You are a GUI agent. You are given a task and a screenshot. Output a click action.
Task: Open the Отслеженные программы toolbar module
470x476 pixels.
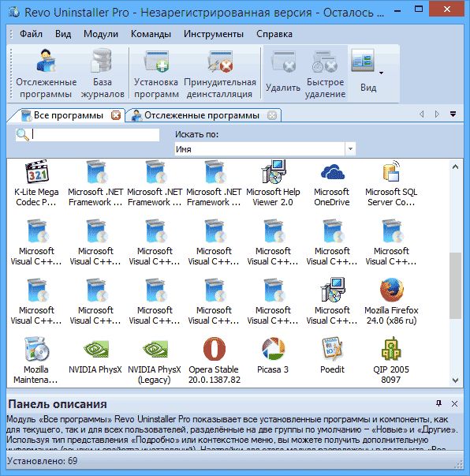(46, 73)
